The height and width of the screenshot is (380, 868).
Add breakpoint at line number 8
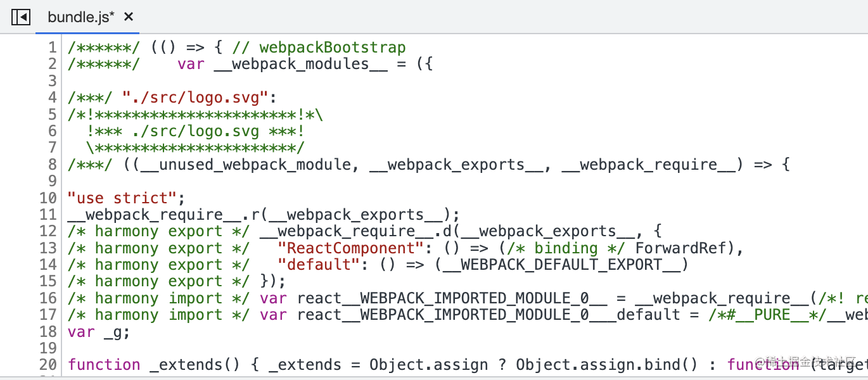(53, 165)
